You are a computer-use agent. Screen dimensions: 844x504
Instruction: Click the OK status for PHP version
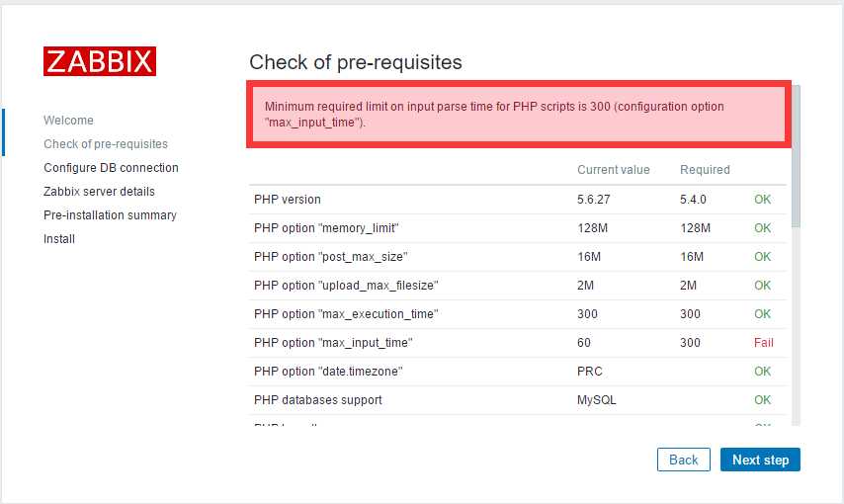(762, 200)
